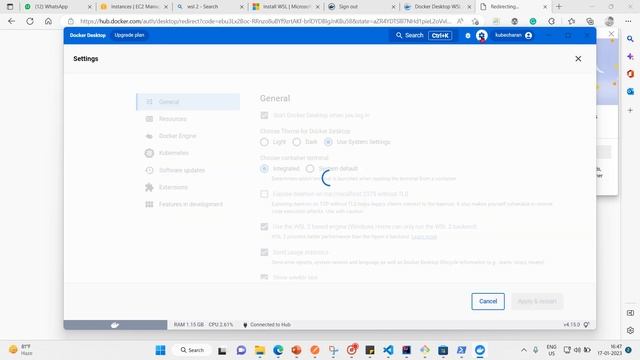This screenshot has width=640, height=360.
Task: Choose Use System Settings theme option
Action: point(328,142)
